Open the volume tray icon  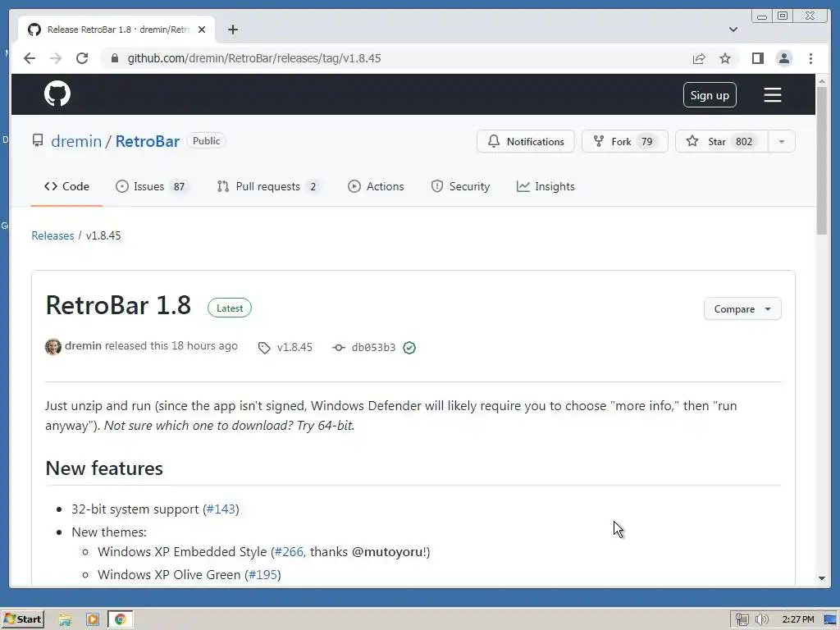point(762,620)
